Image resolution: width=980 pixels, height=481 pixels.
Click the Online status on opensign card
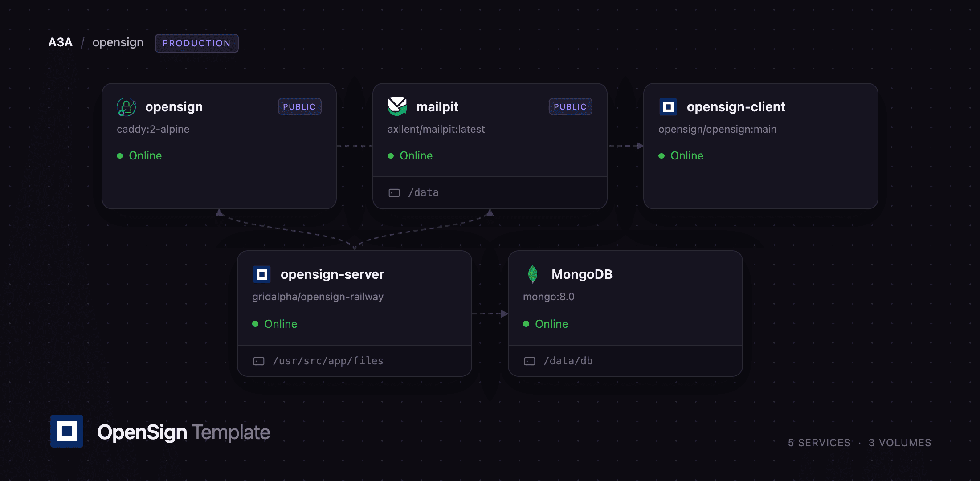point(145,155)
